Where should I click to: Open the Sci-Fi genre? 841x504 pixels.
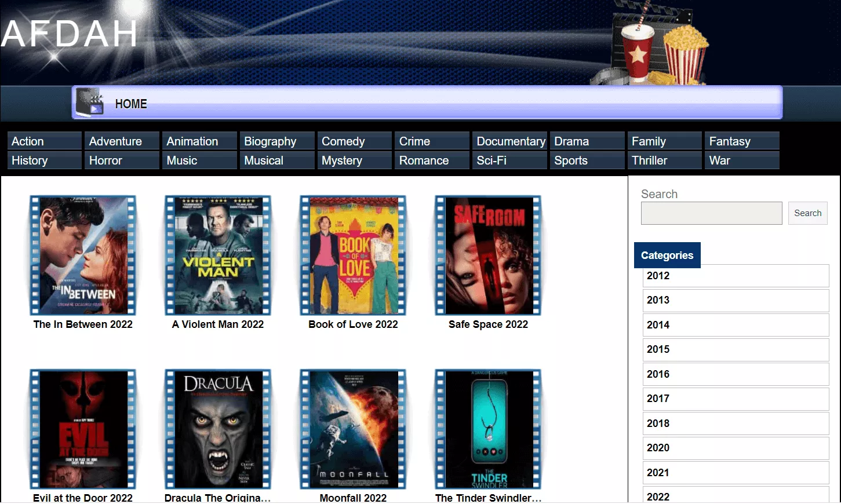pyautogui.click(x=510, y=160)
